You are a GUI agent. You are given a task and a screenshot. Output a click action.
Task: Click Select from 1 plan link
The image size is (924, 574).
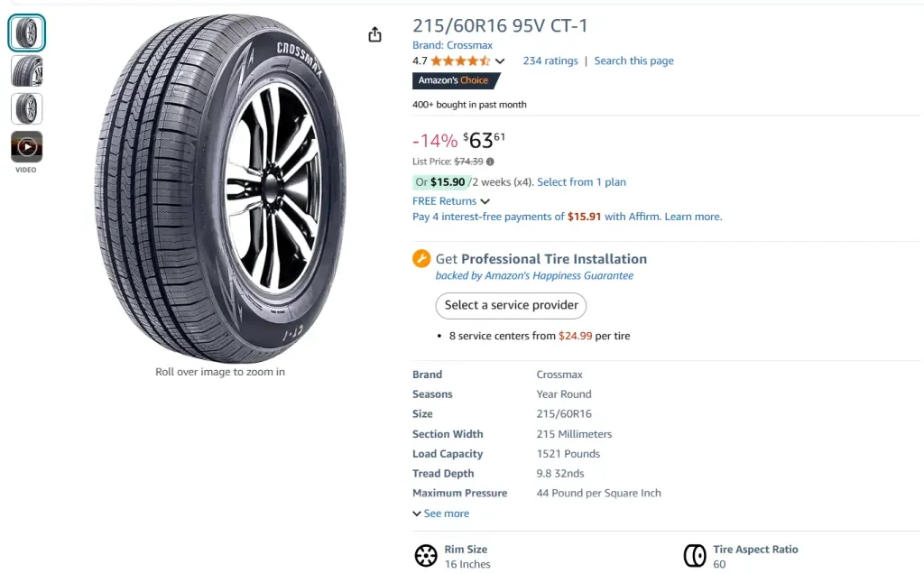point(581,182)
